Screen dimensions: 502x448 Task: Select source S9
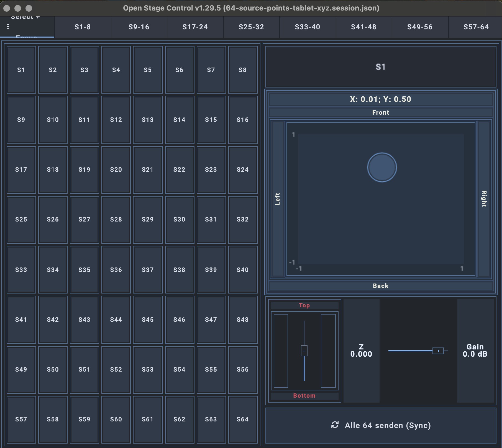pyautogui.click(x=21, y=120)
